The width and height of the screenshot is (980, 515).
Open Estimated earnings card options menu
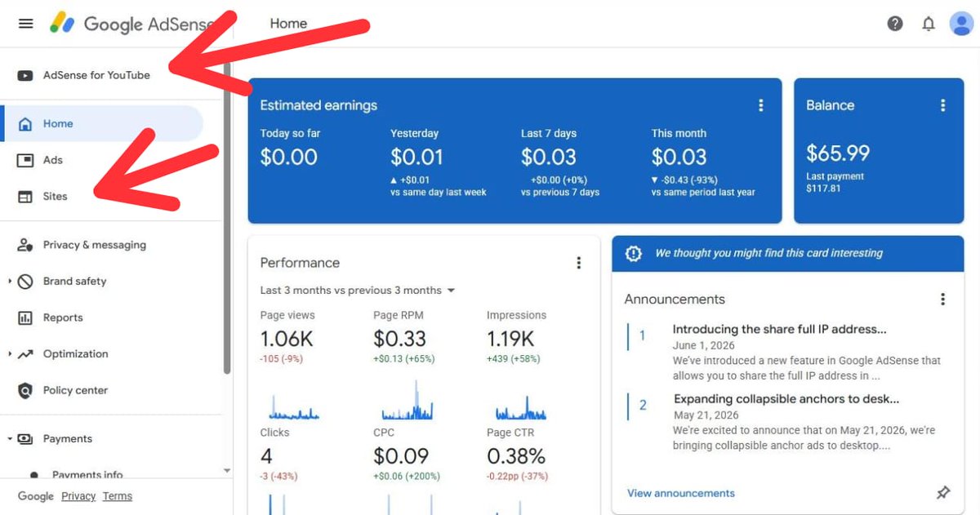click(761, 105)
